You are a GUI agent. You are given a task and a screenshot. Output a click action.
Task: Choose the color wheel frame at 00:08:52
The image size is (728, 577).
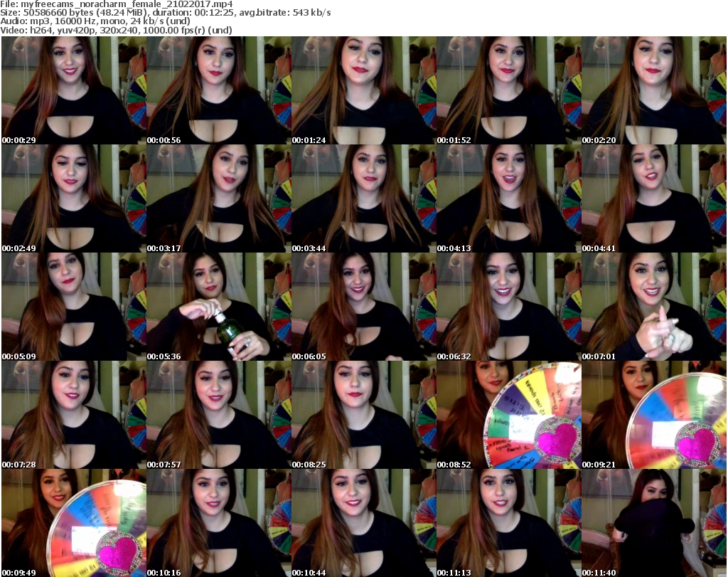[x=509, y=415]
